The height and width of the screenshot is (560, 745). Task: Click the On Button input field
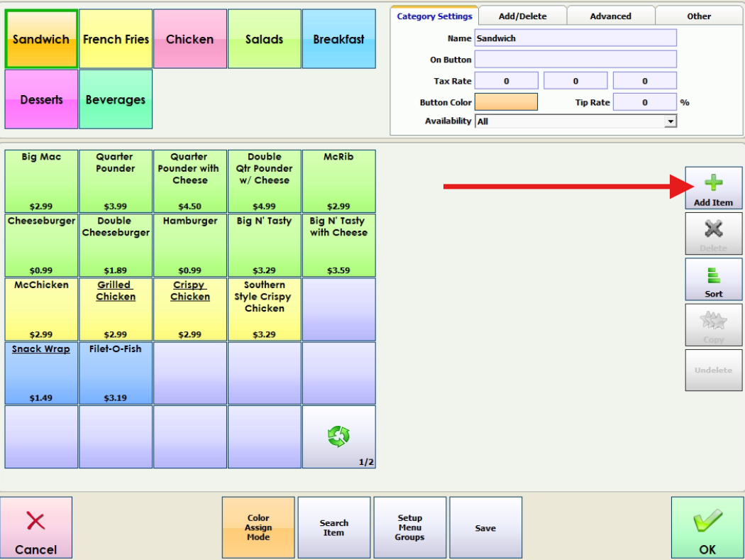pyautogui.click(x=575, y=60)
